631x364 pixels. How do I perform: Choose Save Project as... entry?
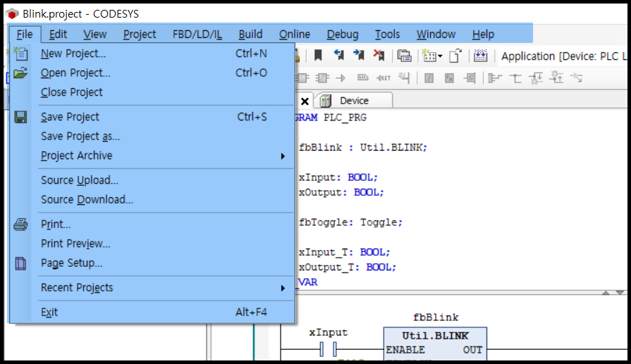[153, 136]
